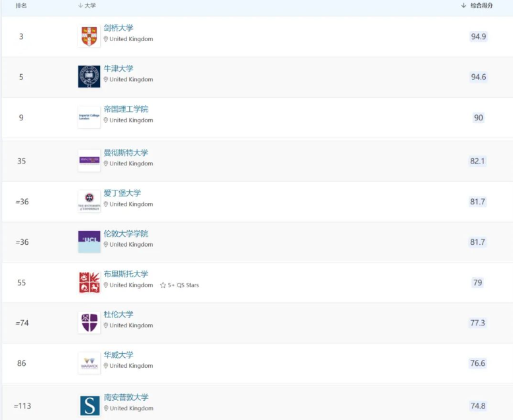
Task: Click score 74.8 for Southampton
Action: (478, 406)
